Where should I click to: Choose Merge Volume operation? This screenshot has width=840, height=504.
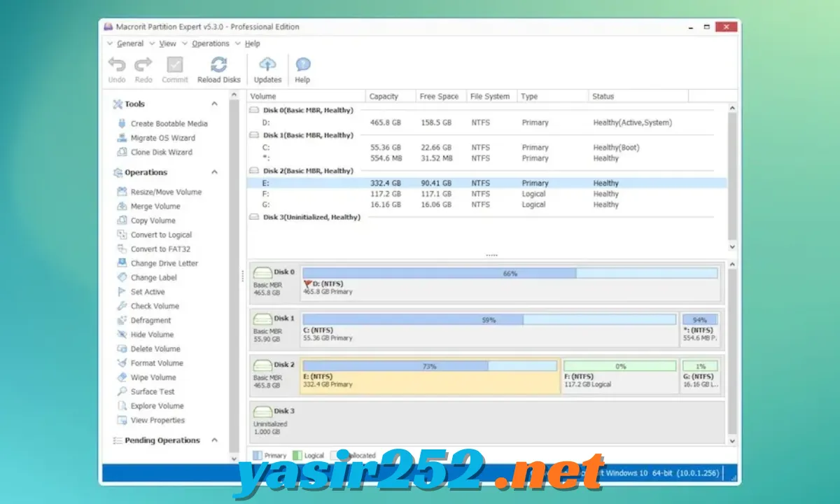pyautogui.click(x=155, y=206)
